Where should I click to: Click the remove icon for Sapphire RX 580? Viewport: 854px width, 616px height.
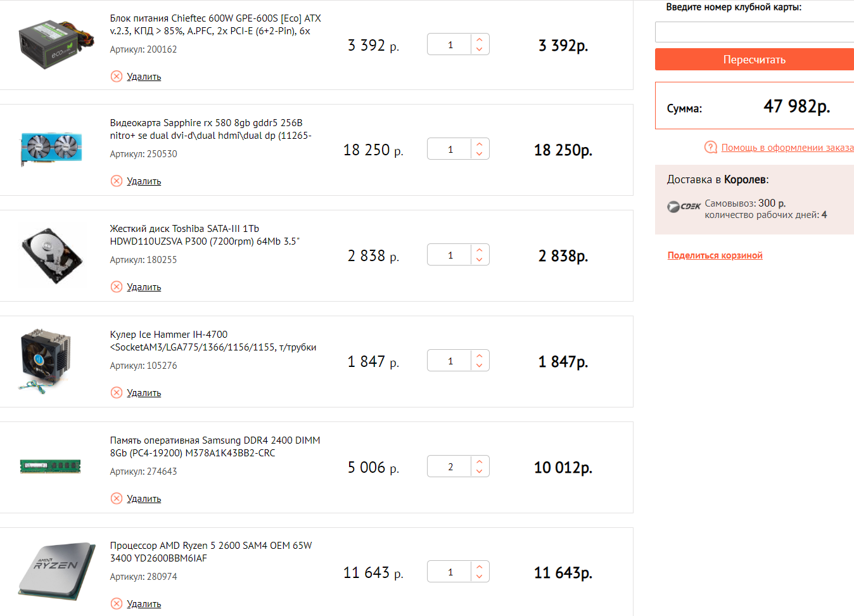click(117, 181)
